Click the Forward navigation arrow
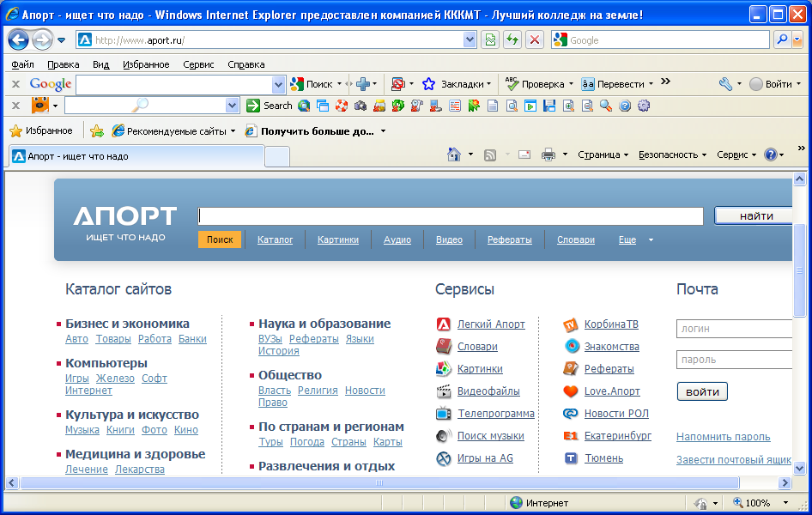Screen dimensions: 812x515 click(x=42, y=39)
